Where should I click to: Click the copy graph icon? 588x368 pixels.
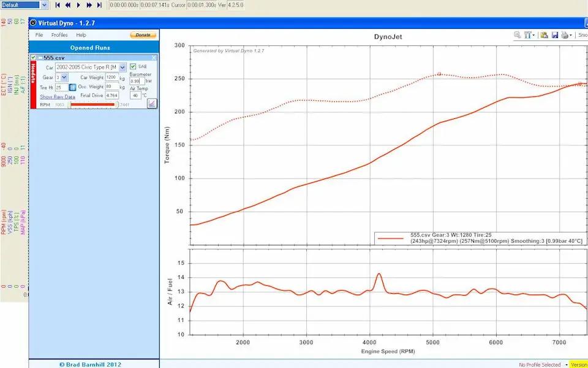pos(544,35)
